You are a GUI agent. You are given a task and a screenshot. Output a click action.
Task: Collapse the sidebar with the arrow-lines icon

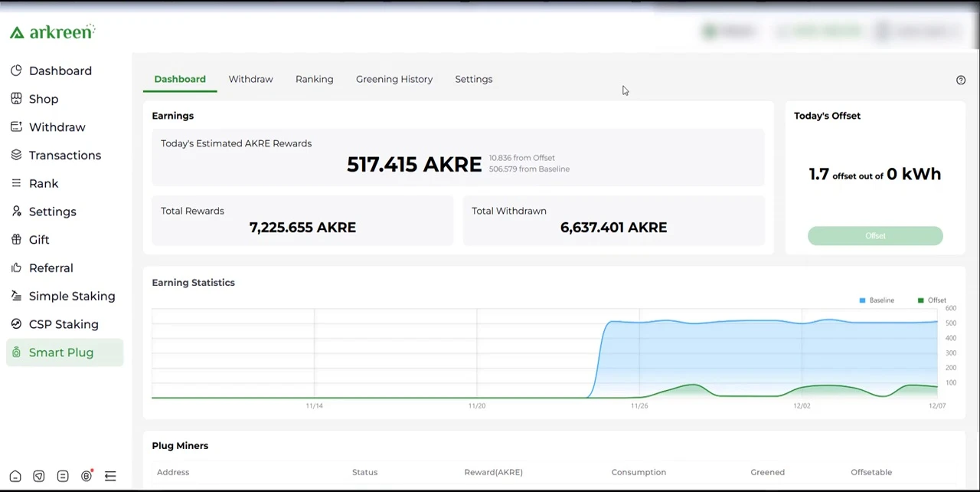coord(110,476)
